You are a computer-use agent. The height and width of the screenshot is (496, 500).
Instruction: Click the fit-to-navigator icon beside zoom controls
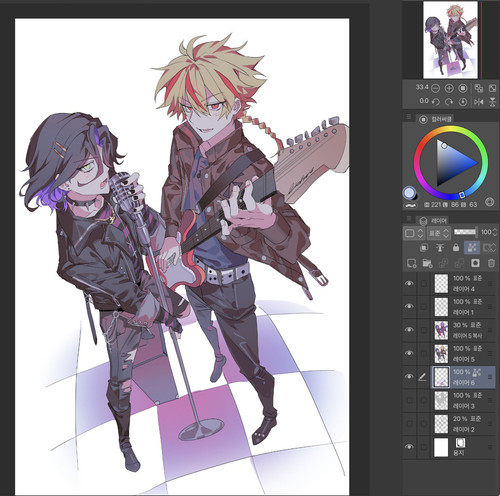point(479,88)
